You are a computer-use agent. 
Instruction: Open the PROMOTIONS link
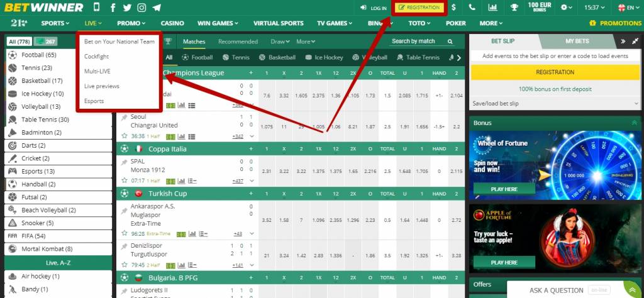(615, 23)
